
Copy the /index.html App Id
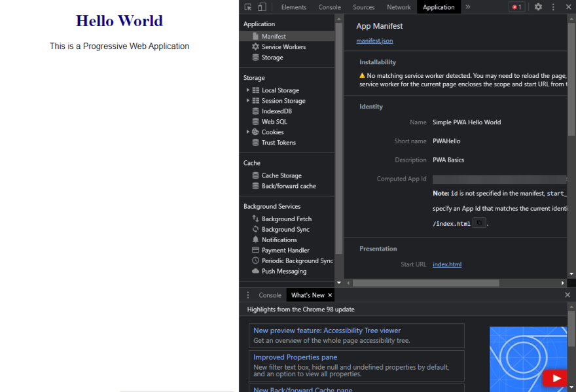click(x=479, y=223)
